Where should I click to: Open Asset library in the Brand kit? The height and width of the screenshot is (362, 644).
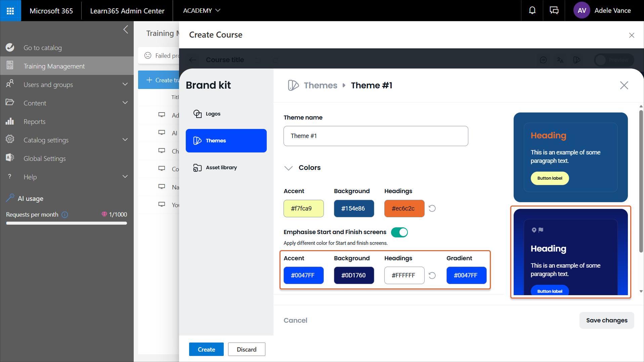tap(221, 168)
